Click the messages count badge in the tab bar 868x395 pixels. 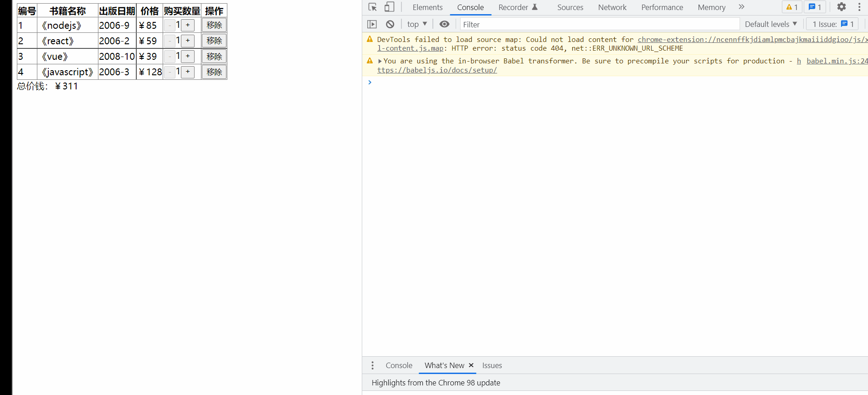coord(815,7)
